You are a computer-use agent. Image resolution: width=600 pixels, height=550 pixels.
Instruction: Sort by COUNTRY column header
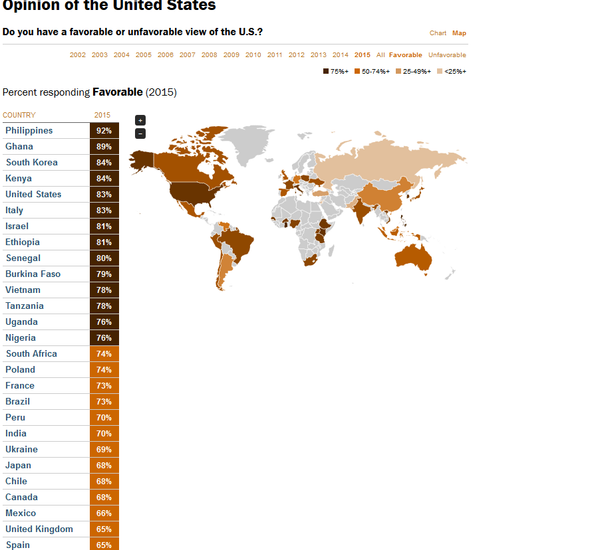[19, 115]
